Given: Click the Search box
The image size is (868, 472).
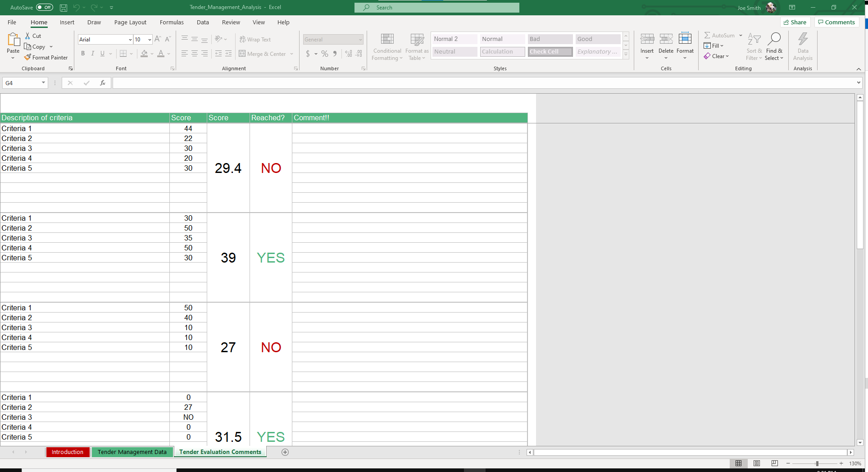Looking at the screenshot, I should pos(436,7).
